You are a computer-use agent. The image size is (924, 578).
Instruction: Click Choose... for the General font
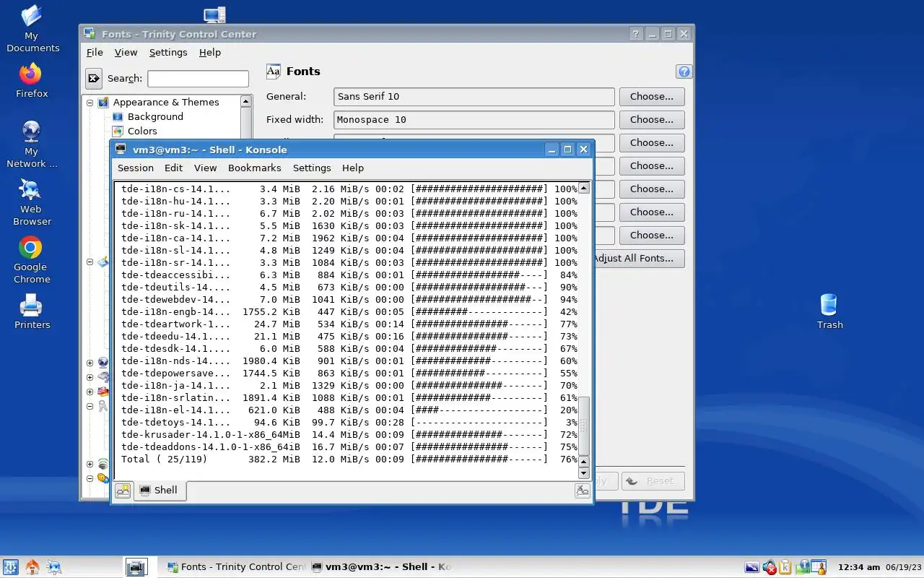tap(652, 96)
